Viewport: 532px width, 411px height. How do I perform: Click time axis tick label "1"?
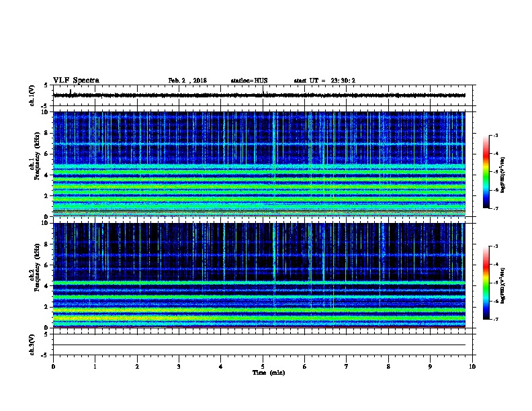click(95, 367)
